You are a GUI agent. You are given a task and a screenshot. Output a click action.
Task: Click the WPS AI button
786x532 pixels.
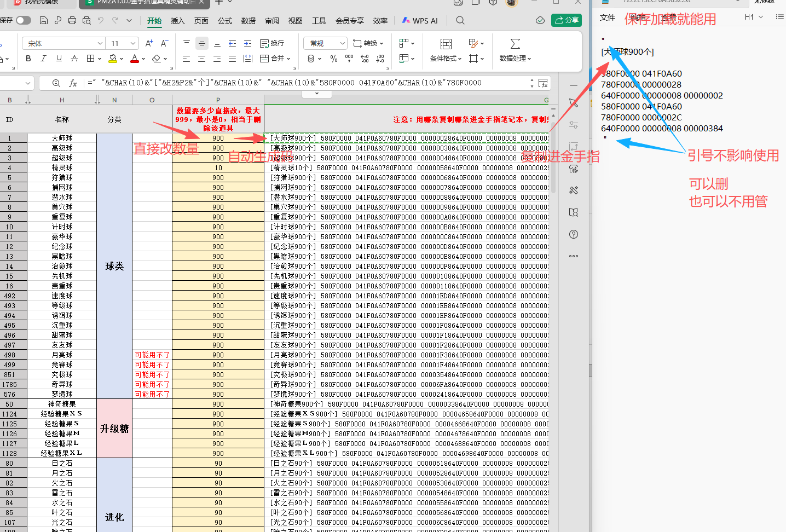pyautogui.click(x=420, y=20)
